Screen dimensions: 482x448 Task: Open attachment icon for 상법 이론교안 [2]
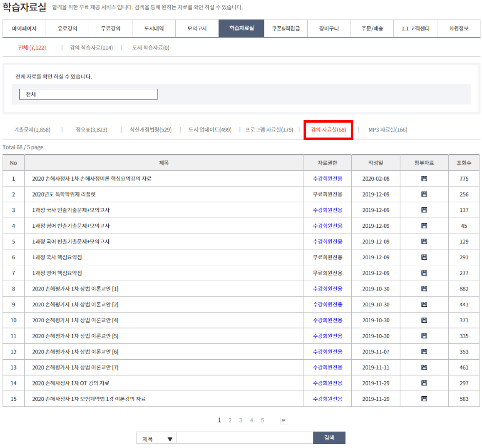(424, 304)
